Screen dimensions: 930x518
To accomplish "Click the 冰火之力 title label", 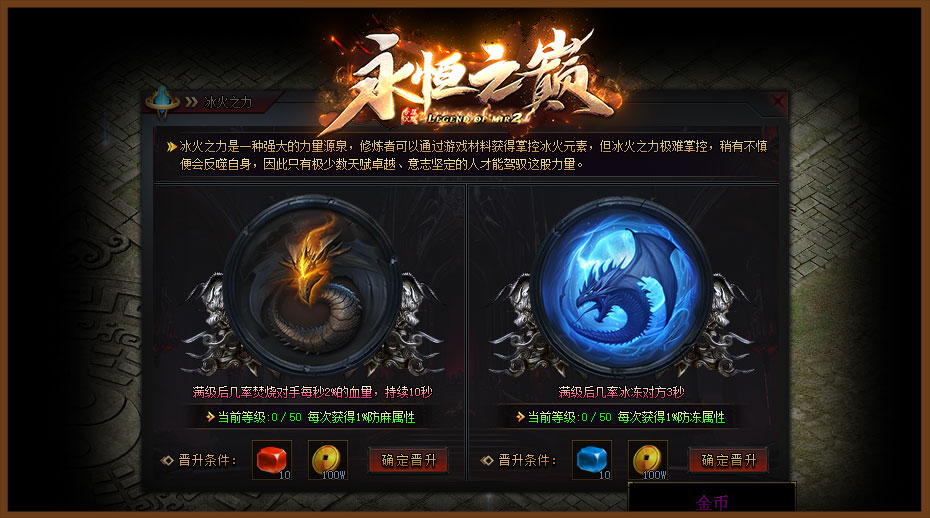I will [228, 103].
